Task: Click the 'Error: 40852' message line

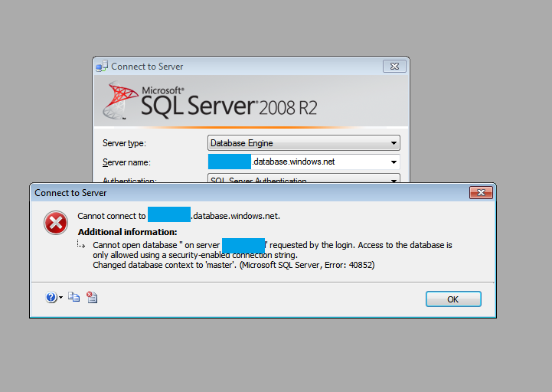Action: [x=234, y=265]
